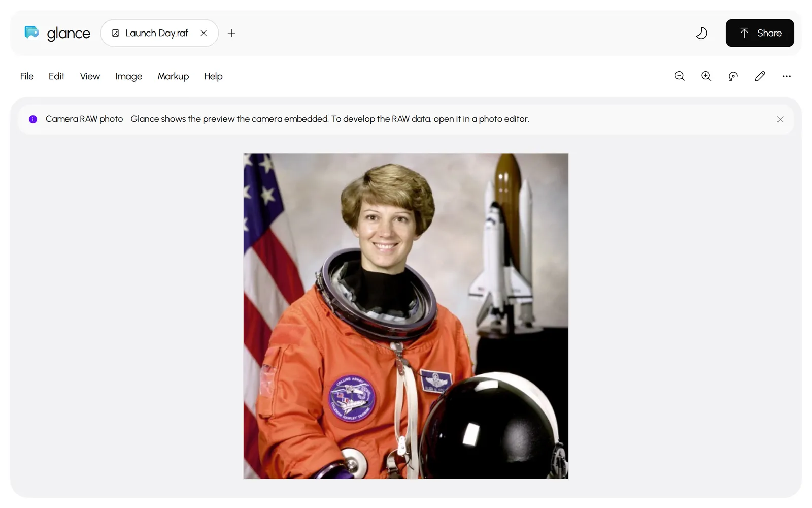Open the File menu
Viewport: 812px width, 508px height.
click(x=27, y=76)
